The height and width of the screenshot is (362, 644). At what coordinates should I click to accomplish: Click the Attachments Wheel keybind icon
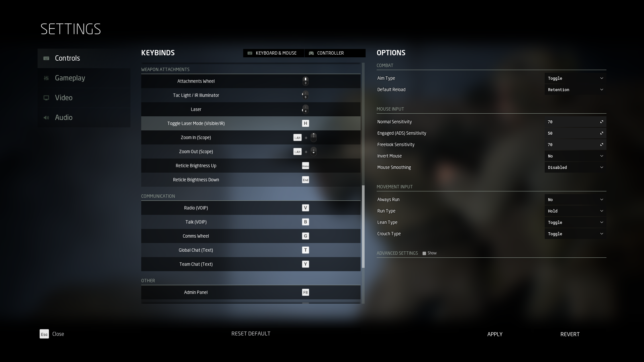[x=305, y=81]
